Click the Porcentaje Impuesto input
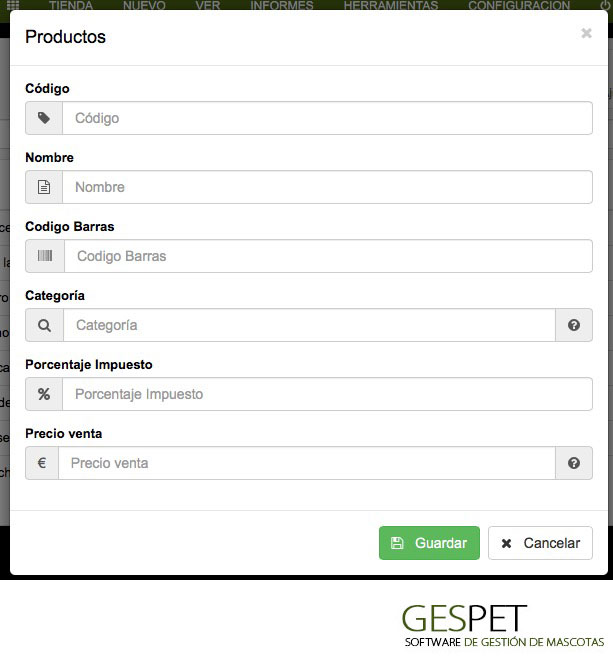The width and height of the screenshot is (613, 658). tap(327, 394)
